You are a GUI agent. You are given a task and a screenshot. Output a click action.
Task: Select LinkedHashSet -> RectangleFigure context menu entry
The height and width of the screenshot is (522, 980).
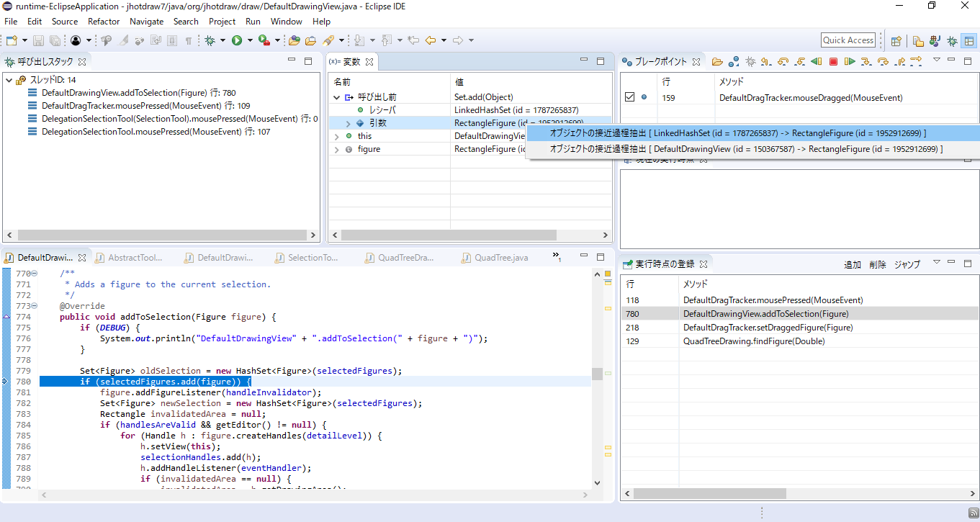pos(754,133)
